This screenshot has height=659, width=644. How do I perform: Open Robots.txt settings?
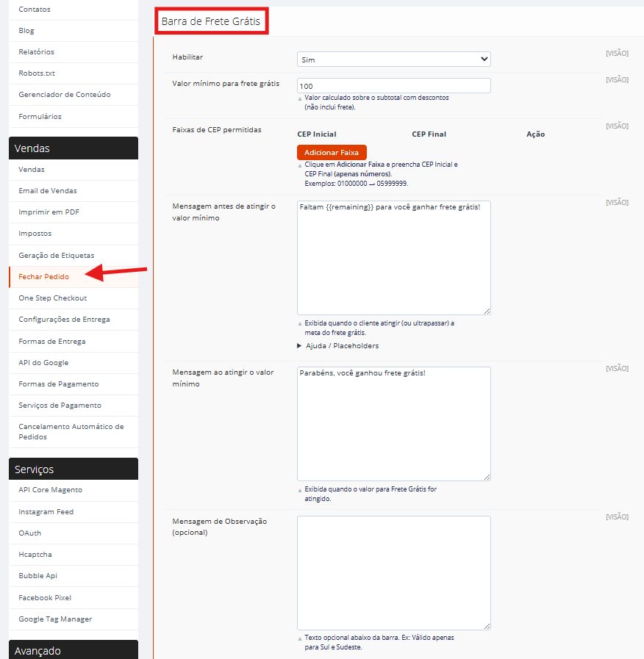coord(37,73)
